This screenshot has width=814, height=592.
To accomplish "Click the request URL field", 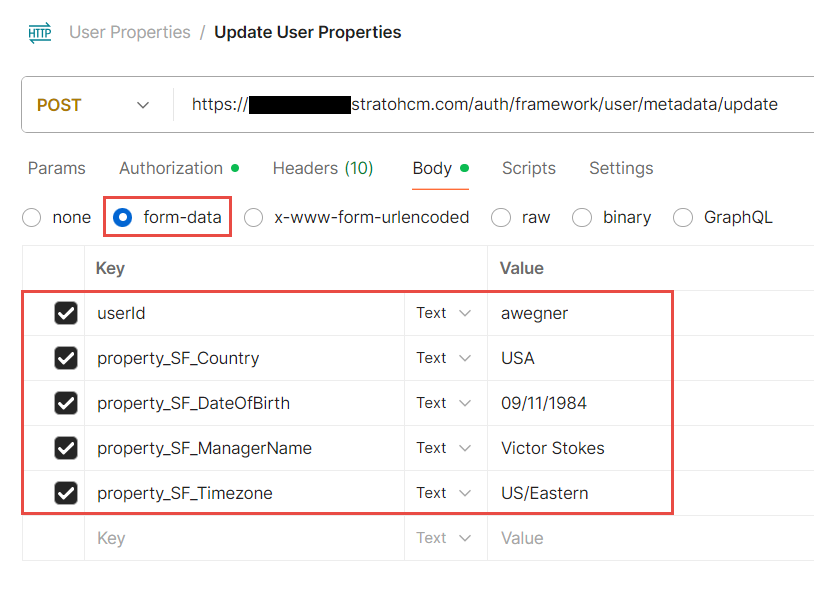I will click(x=485, y=105).
